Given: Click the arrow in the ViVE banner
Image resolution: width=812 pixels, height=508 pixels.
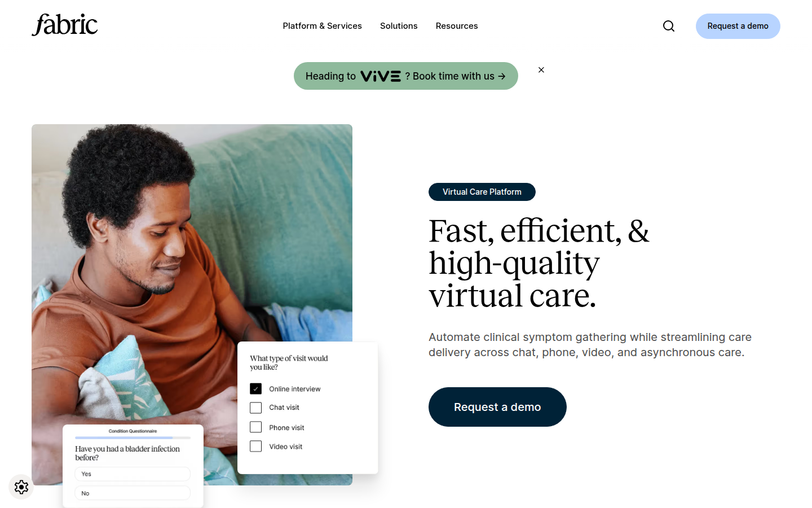Looking at the screenshot, I should click(502, 76).
